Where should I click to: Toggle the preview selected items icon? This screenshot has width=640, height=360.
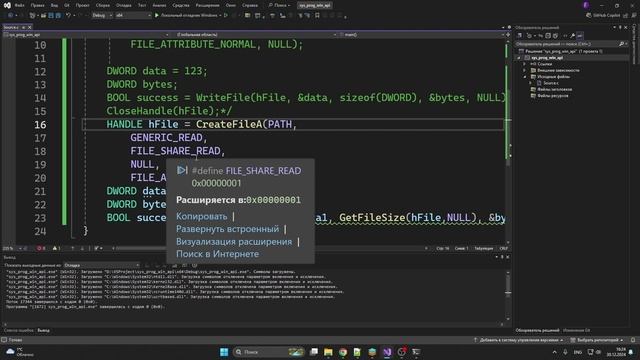tap(580, 36)
